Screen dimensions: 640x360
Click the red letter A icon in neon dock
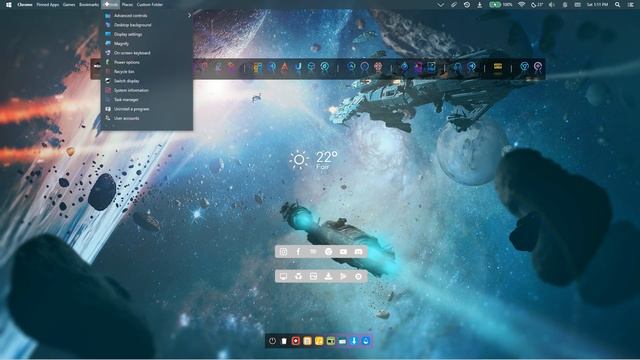coord(284,67)
